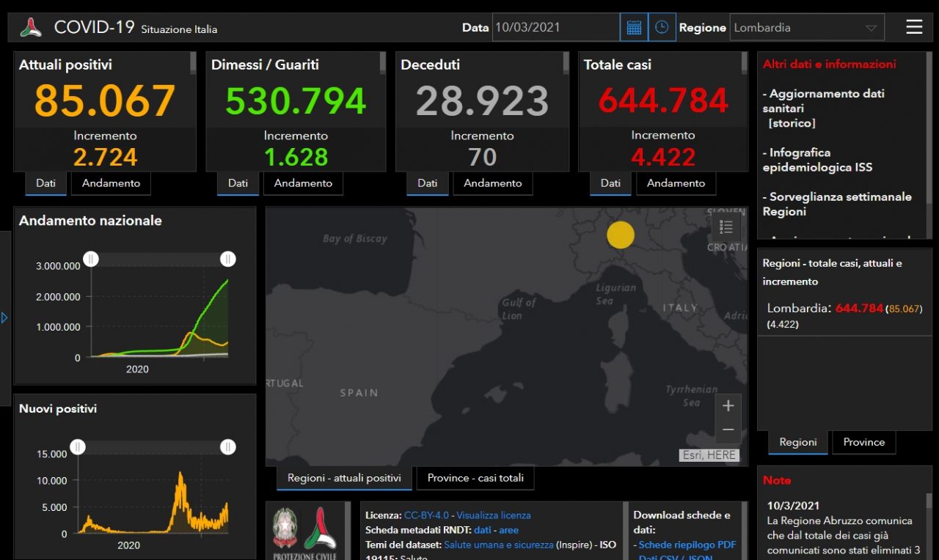This screenshot has height=560, width=939.
Task: Grab left handle of Andamento nazionale slider
Action: tap(91, 259)
